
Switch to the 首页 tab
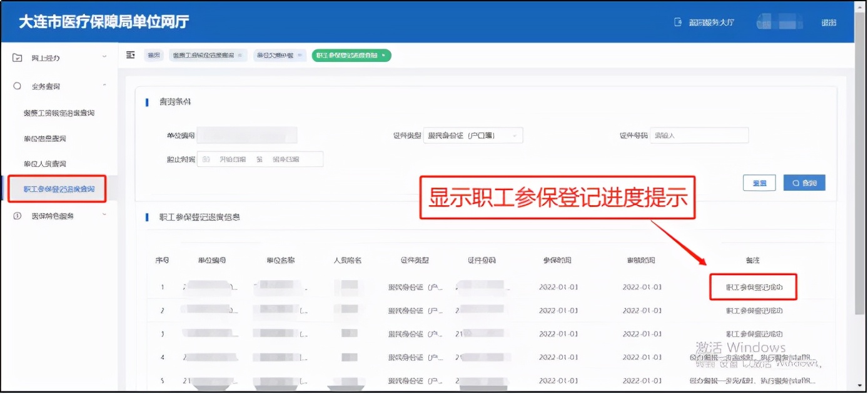154,55
